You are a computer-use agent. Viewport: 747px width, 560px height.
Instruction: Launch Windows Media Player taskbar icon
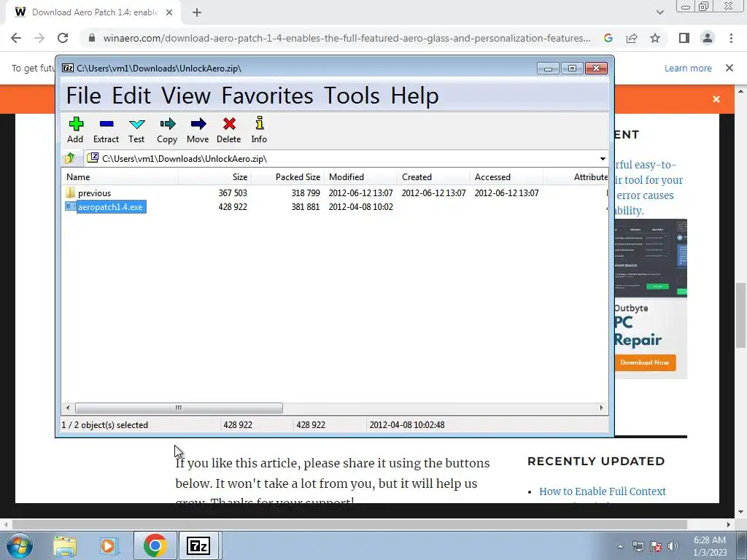tap(109, 545)
